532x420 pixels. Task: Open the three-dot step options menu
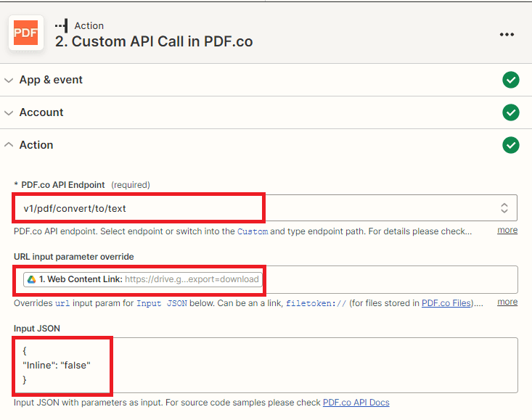click(x=507, y=34)
